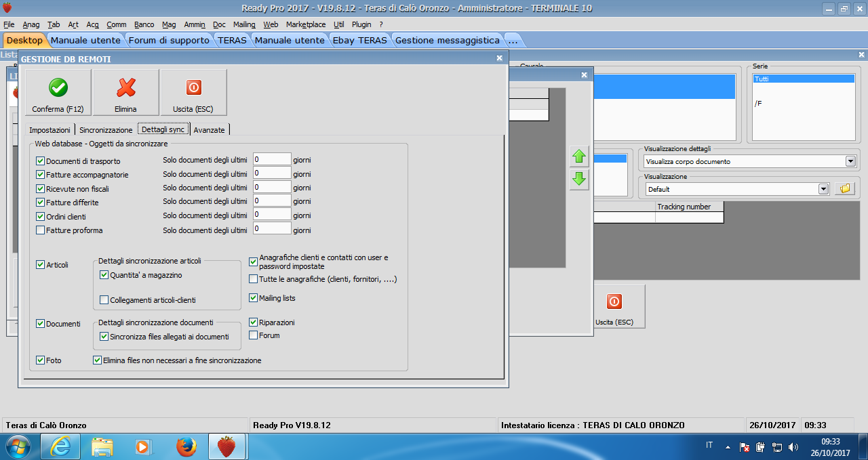Switch to Forum di supporto tab

pyautogui.click(x=169, y=40)
